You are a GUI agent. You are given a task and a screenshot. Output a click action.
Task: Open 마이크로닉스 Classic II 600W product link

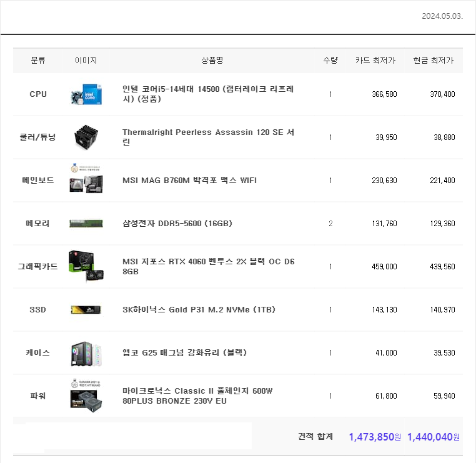point(197,396)
